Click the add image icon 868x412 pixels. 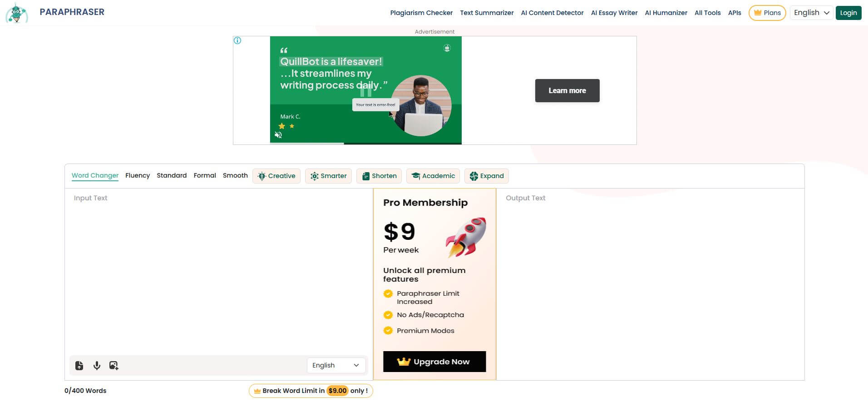pyautogui.click(x=113, y=365)
